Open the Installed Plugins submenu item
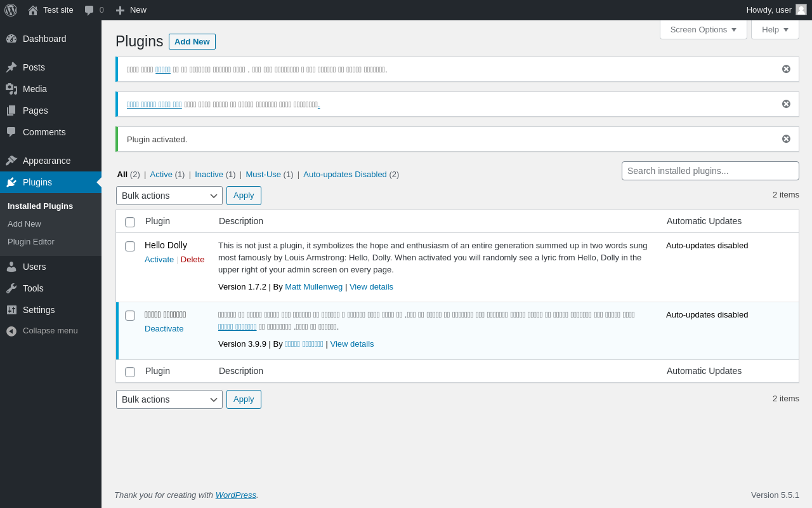The image size is (812, 508). (40, 206)
